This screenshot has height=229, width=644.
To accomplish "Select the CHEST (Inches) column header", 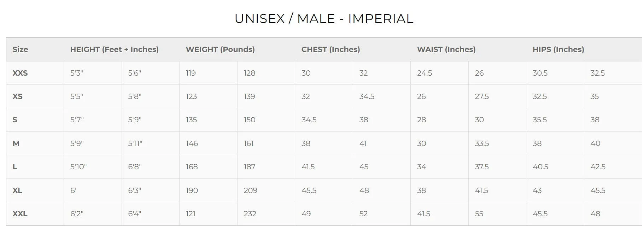I will (330, 49).
